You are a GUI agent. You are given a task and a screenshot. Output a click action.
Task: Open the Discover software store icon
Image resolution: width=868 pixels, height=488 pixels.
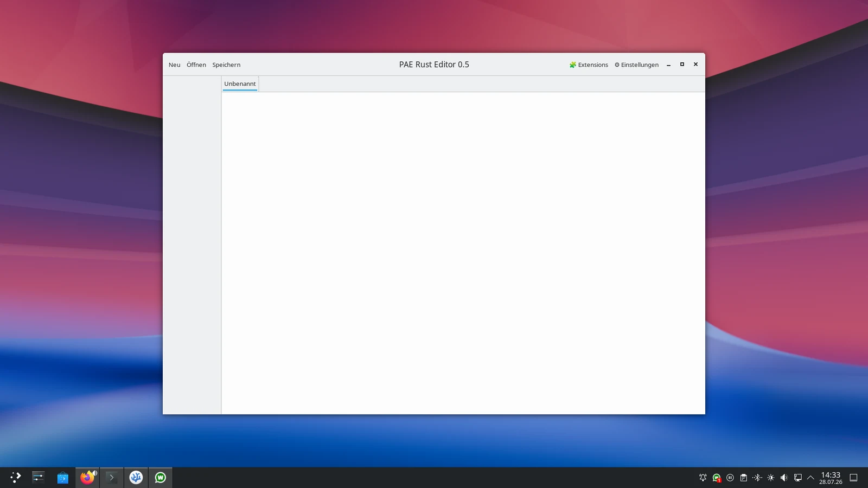click(63, 477)
